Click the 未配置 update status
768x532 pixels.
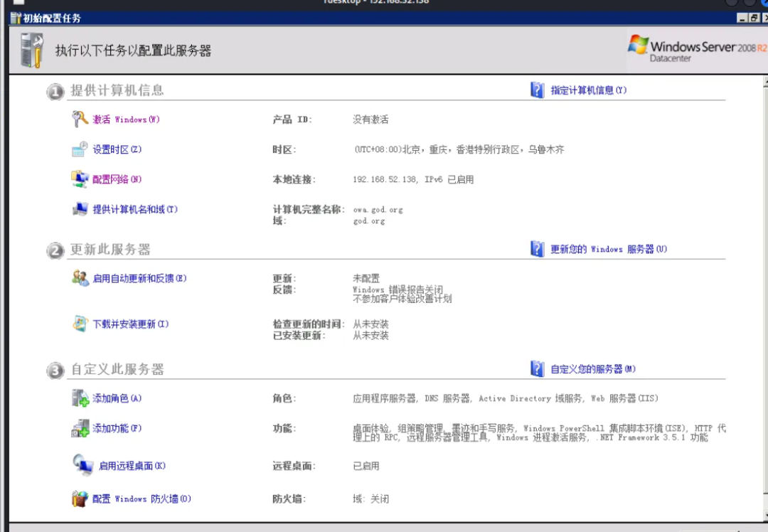pyautogui.click(x=366, y=278)
